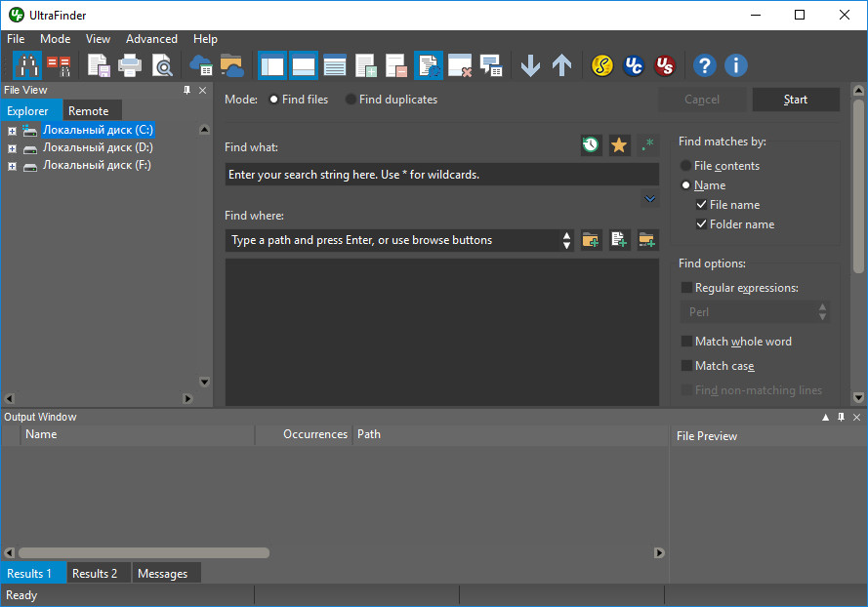
Task: Click the printer toolbar icon
Action: click(130, 65)
